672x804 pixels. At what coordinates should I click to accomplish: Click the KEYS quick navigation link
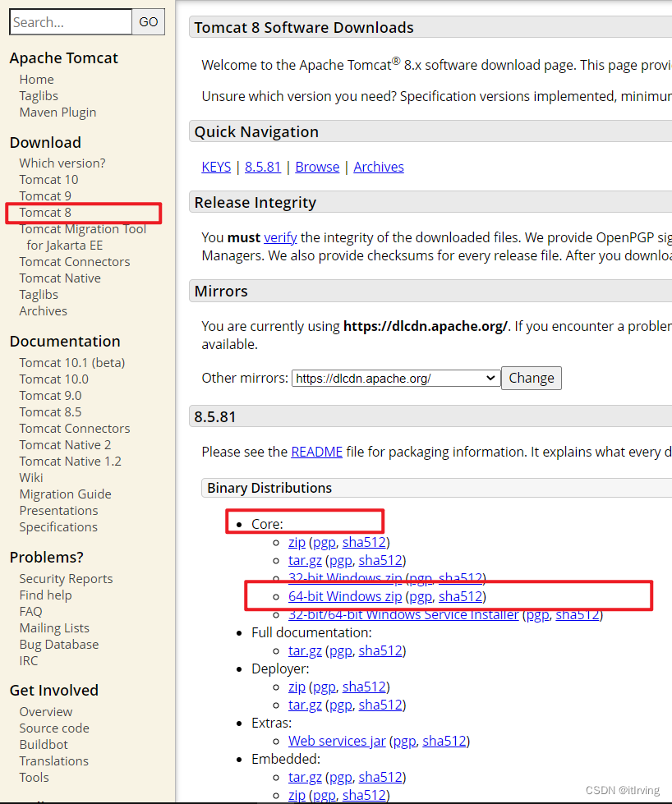point(216,167)
